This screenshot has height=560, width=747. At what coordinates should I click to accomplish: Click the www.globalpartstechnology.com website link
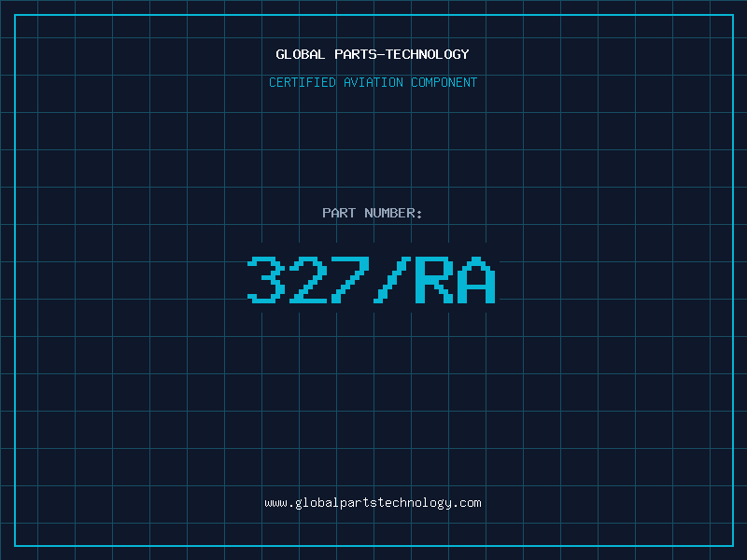pos(373,503)
